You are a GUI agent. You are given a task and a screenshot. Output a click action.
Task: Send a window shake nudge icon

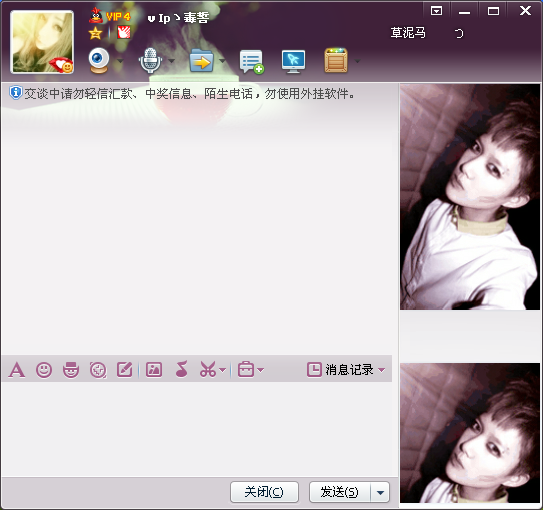[98, 370]
